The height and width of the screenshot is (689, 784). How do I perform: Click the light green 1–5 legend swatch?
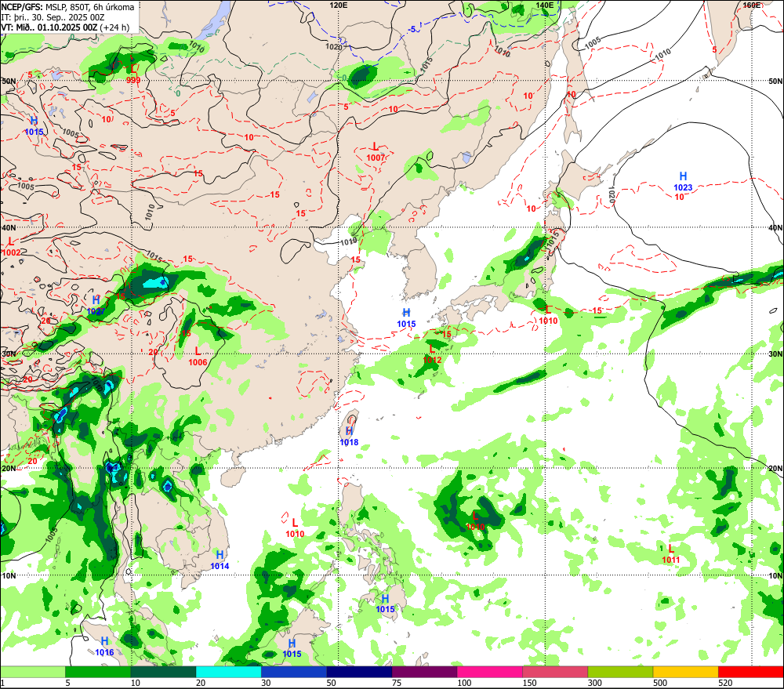point(32,672)
